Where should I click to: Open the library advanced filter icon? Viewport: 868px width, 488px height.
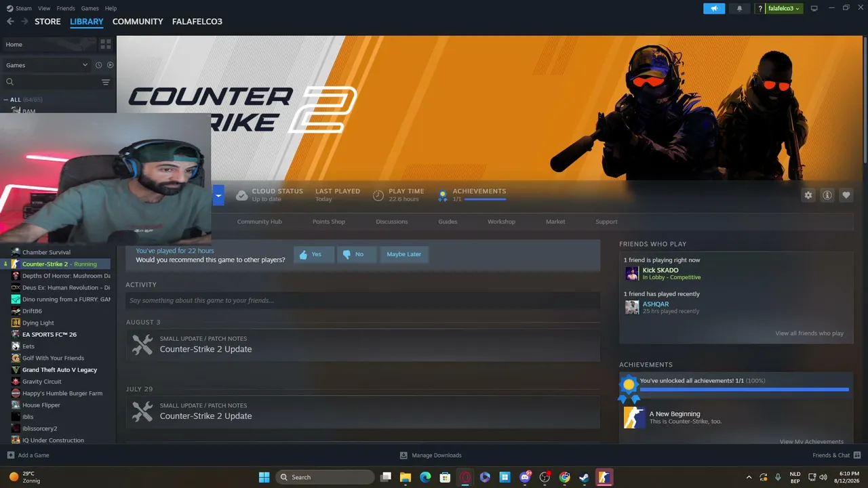click(106, 82)
